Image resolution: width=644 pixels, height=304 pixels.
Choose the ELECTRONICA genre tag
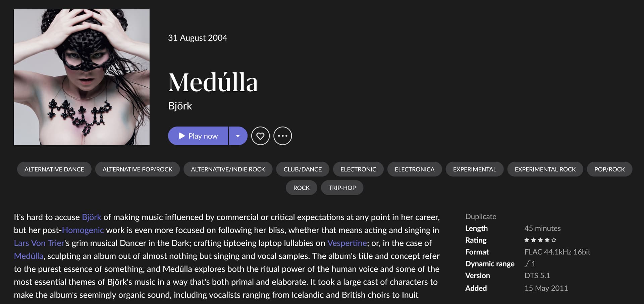415,169
